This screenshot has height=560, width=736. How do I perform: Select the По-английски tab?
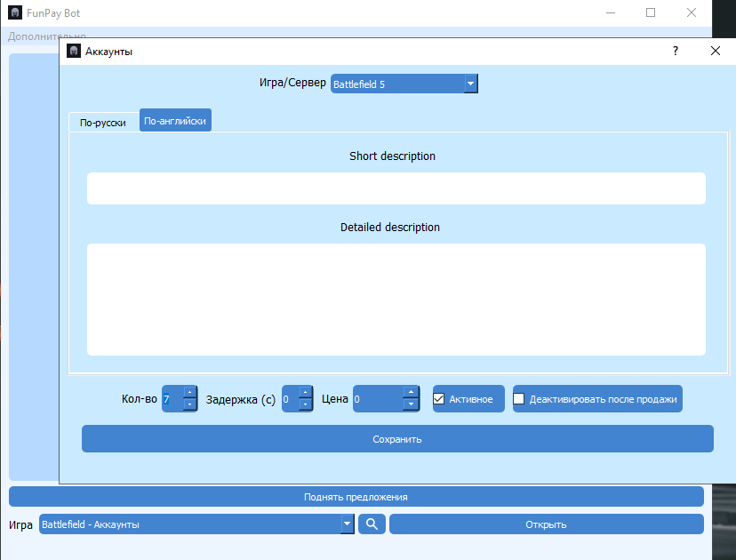(175, 121)
